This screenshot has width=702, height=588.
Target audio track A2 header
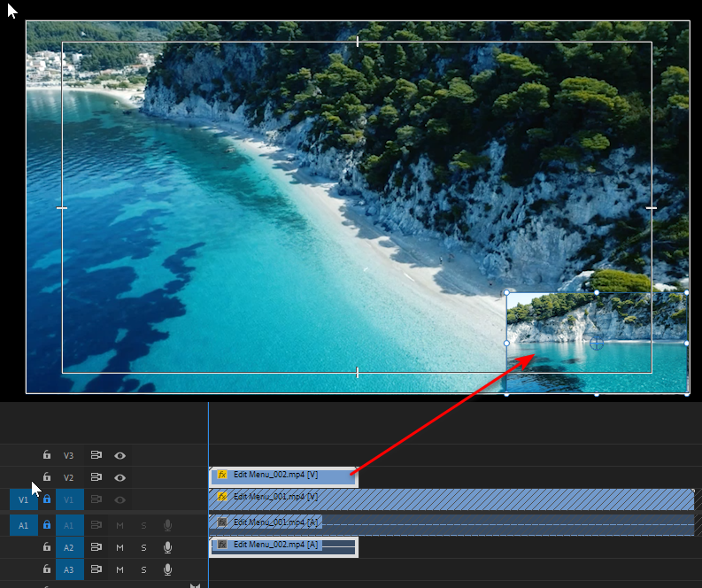click(69, 547)
